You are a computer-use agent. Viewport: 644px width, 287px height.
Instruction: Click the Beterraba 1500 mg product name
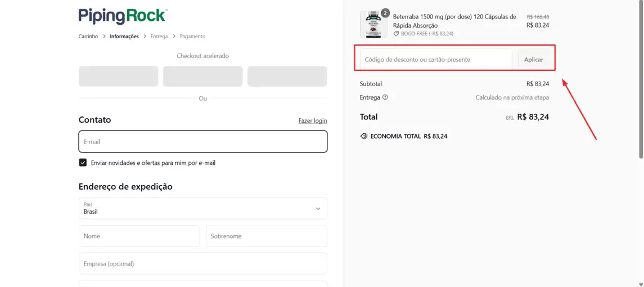coord(454,21)
